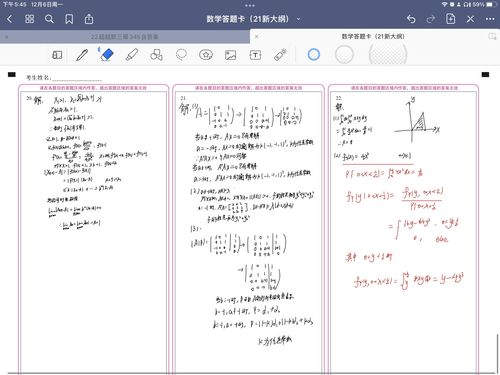Choose the large circle eraser size
500x375 pixels.
388,54
